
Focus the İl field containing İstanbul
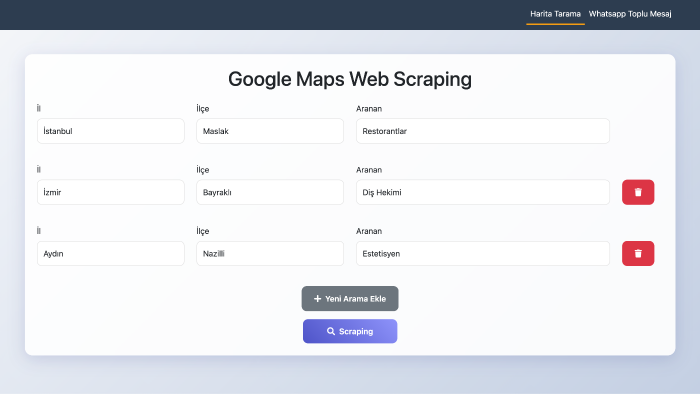tap(111, 131)
